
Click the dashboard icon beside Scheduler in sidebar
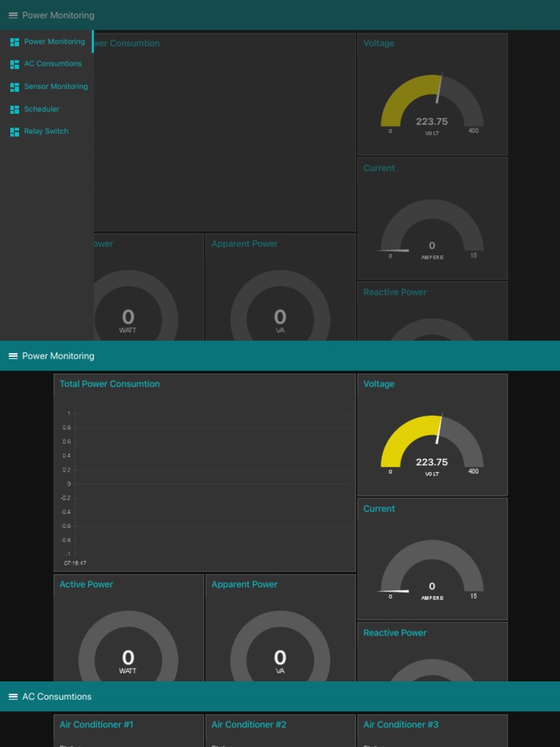tap(15, 109)
